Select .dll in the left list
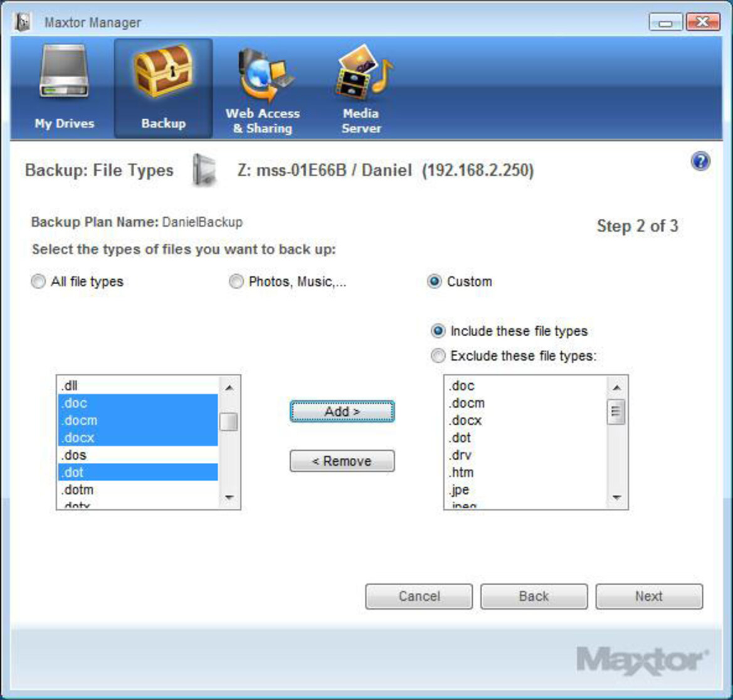The width and height of the screenshot is (733, 700). click(138, 386)
